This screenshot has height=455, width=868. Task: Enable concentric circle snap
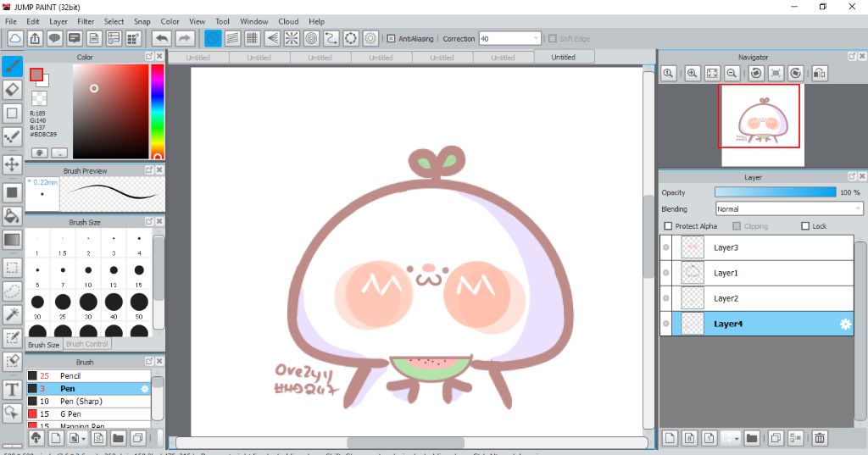click(312, 38)
